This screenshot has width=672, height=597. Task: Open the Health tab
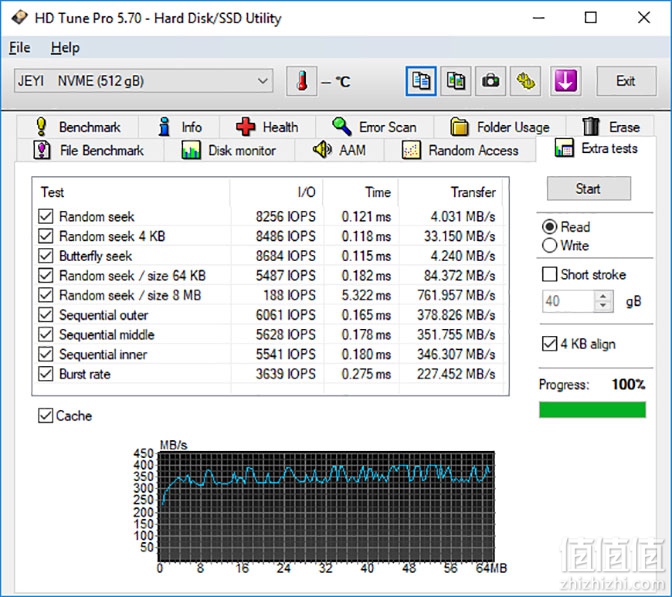267,127
